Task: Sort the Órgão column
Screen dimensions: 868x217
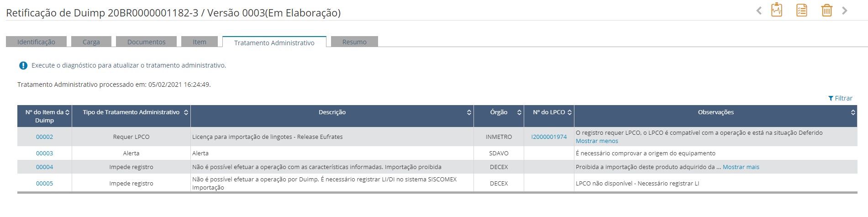Action: click(519, 112)
